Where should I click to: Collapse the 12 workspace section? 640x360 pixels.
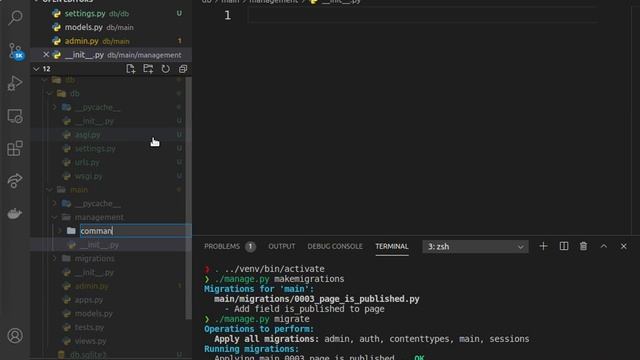click(36, 69)
